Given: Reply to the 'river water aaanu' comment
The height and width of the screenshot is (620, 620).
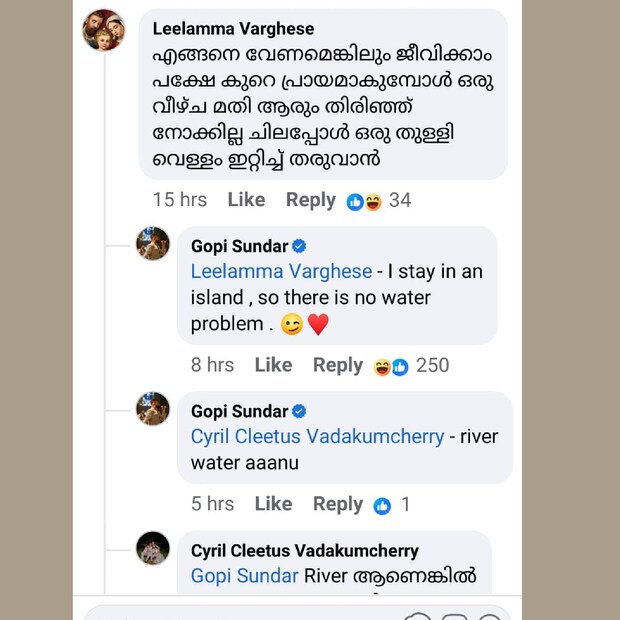Looking at the screenshot, I should 338,504.
